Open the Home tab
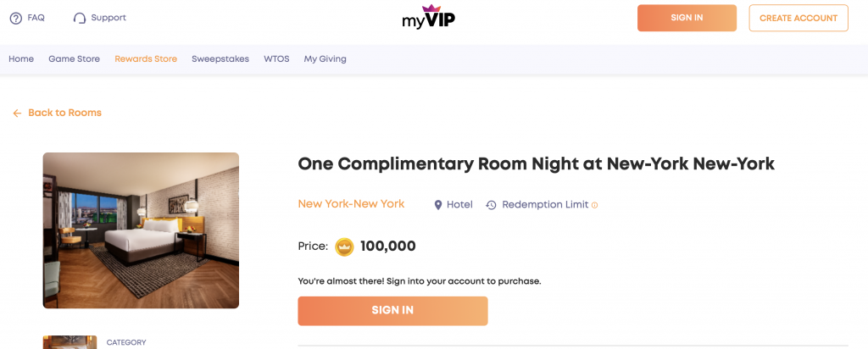This screenshot has height=349, width=868. (21, 59)
